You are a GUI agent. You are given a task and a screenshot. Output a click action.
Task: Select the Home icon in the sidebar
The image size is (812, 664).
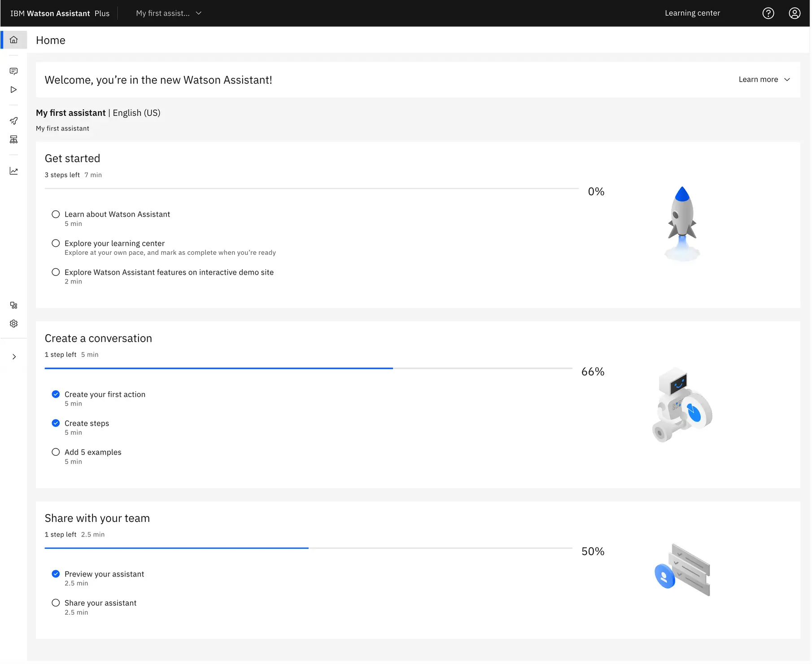[x=13, y=39]
